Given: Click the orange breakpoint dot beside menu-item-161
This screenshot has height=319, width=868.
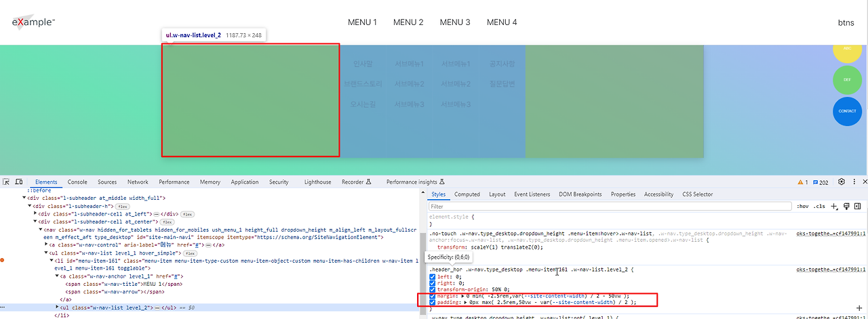Looking at the screenshot, I should (x=3, y=260).
